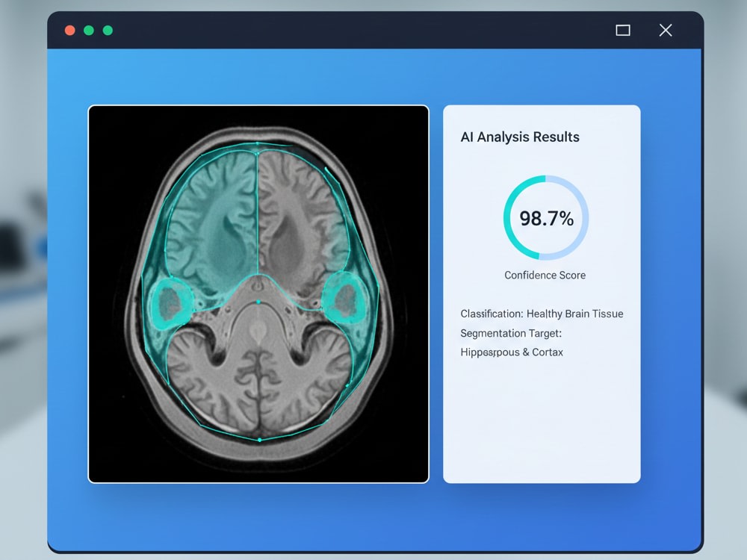Screen dimensions: 747x560
Task: Select the brain MRI scan image
Action: pyautogui.click(x=258, y=293)
